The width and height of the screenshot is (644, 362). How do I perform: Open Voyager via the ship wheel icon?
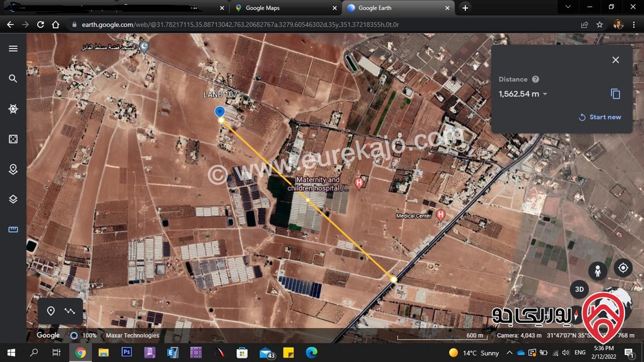pyautogui.click(x=13, y=109)
